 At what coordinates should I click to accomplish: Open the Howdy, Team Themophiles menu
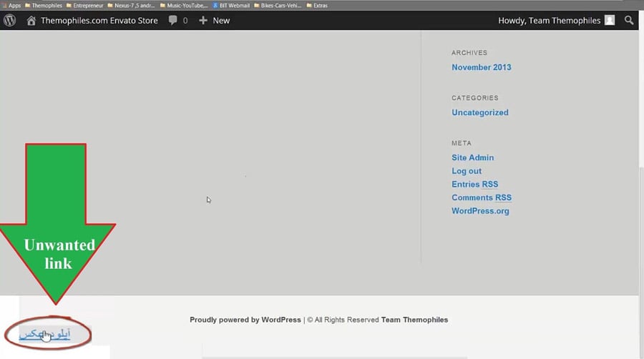pyautogui.click(x=549, y=21)
